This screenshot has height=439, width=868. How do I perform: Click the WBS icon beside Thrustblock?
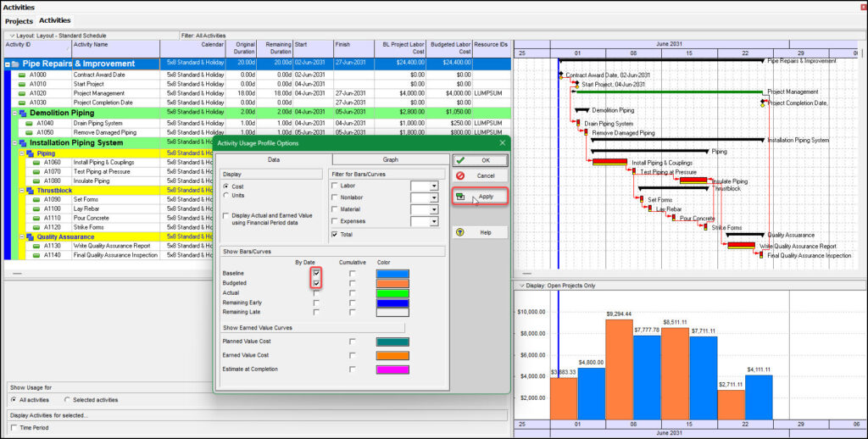click(30, 191)
